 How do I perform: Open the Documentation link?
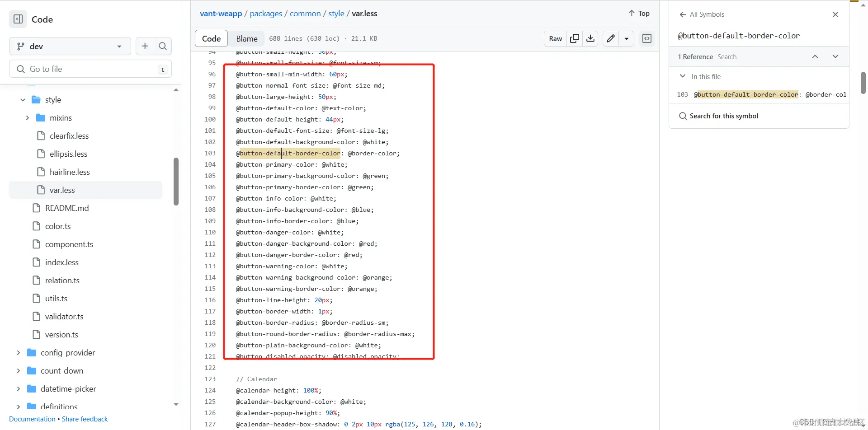(32, 419)
